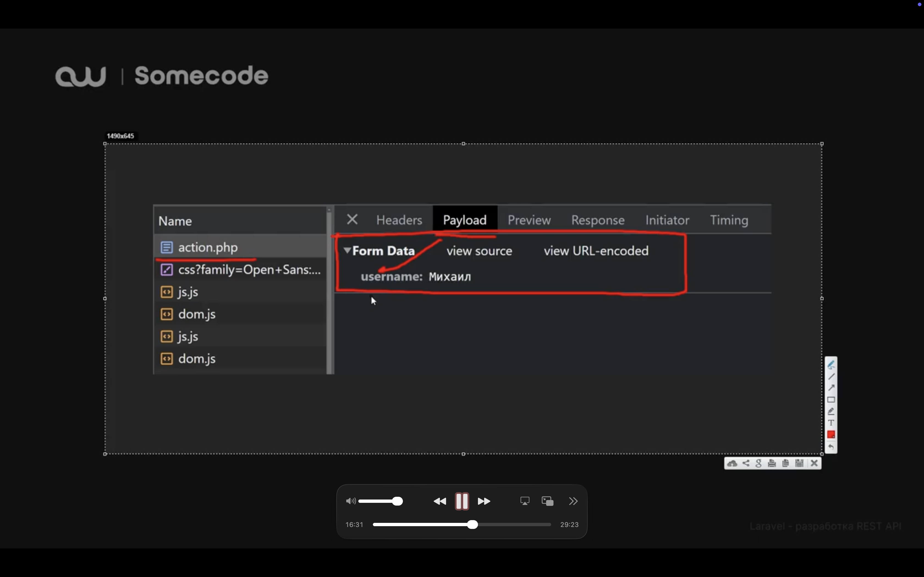Select the text annotation tool
This screenshot has width=924, height=577.
[x=831, y=423]
